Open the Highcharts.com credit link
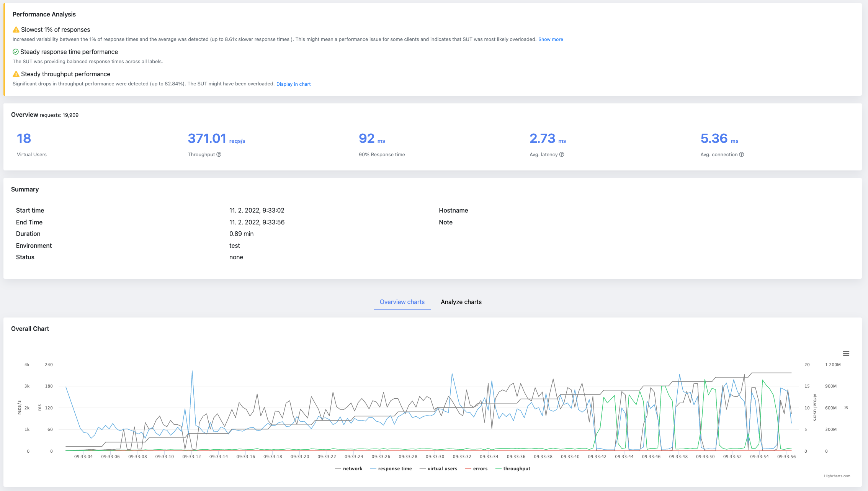Image resolution: width=868 pixels, height=491 pixels. pyautogui.click(x=837, y=476)
